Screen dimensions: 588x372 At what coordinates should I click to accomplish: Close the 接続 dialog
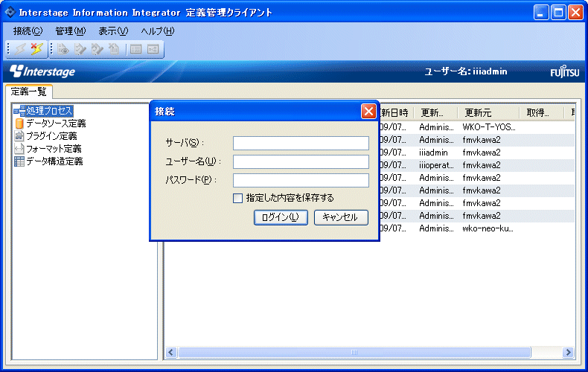pos(368,112)
